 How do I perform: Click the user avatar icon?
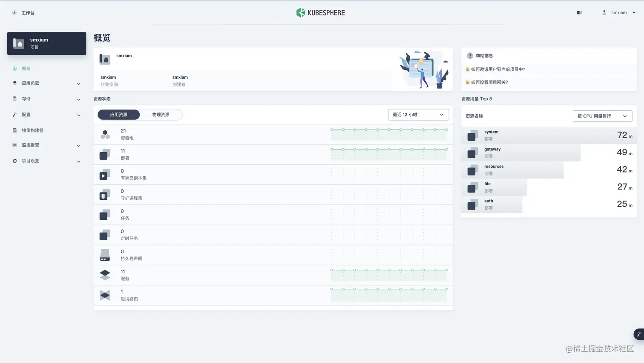pos(604,13)
